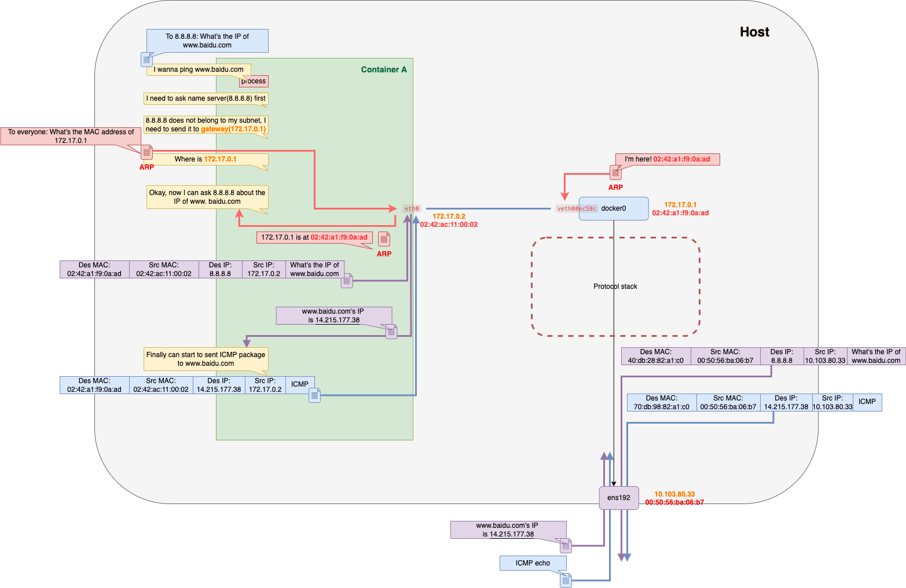906x588 pixels.
Task: Click the 10.103.80.33 address label near ens192
Action: pos(674,494)
